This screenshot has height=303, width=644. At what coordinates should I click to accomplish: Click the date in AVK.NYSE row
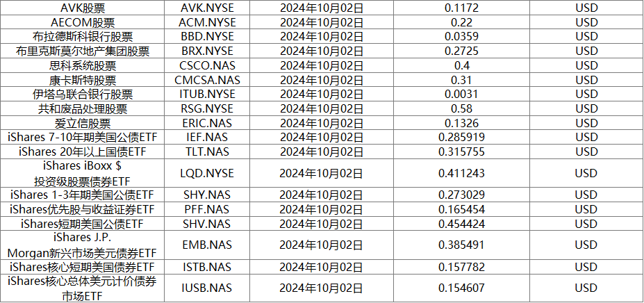click(x=322, y=8)
